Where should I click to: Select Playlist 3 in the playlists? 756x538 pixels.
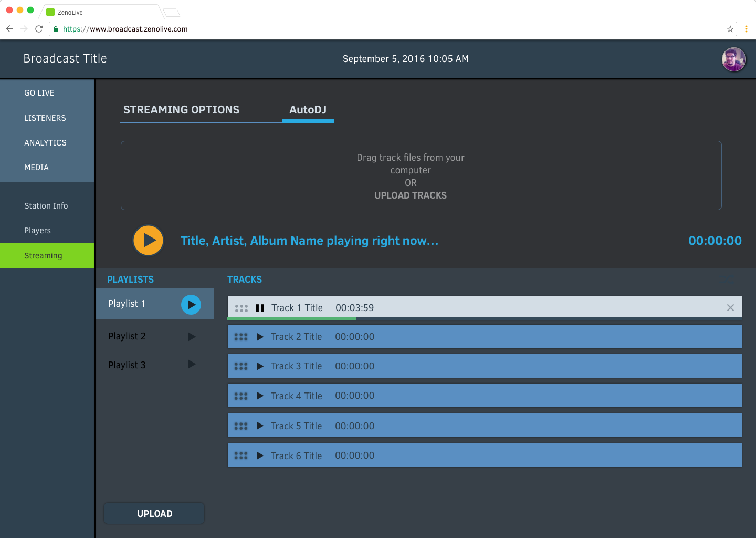click(127, 365)
